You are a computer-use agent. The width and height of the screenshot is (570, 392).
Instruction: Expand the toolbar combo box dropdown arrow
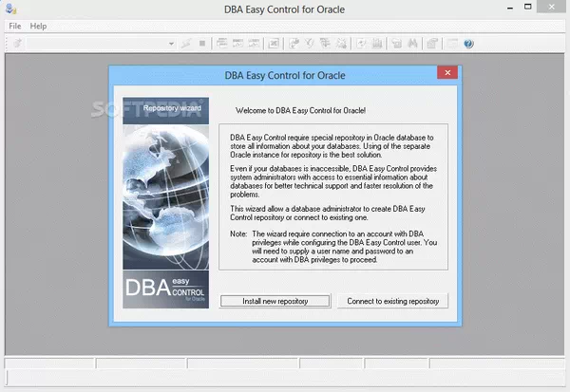coord(171,44)
